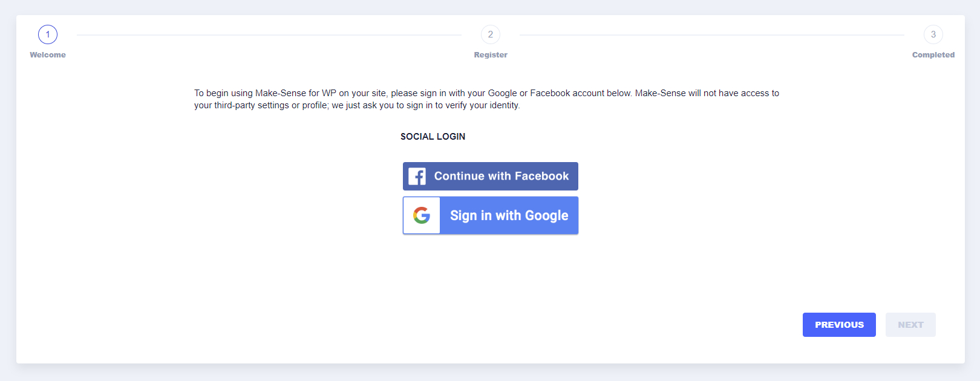Click the paragraph beginning 'To begin using Make-Sense'
Viewport: 980px width, 381px height.
(486, 99)
